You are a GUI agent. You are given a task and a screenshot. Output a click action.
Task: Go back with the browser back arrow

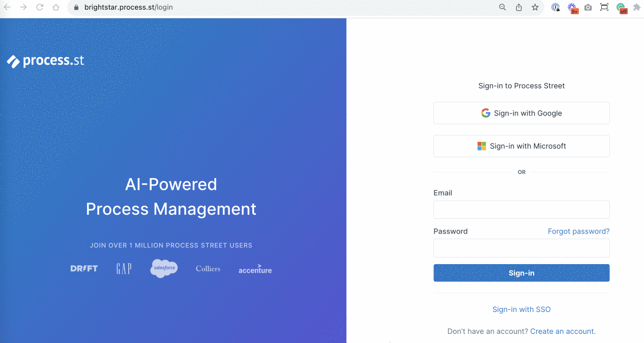tap(7, 7)
